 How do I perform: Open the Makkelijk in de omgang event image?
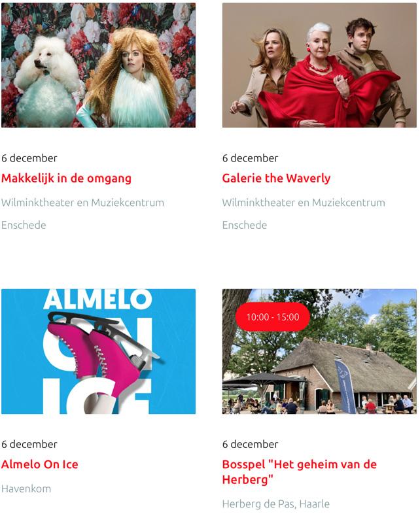(x=98, y=65)
